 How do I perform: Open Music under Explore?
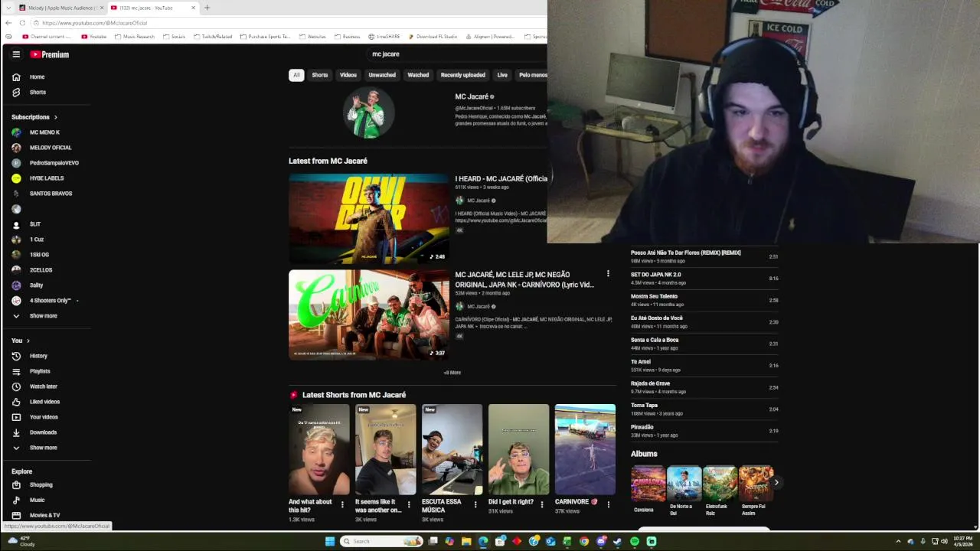click(37, 500)
